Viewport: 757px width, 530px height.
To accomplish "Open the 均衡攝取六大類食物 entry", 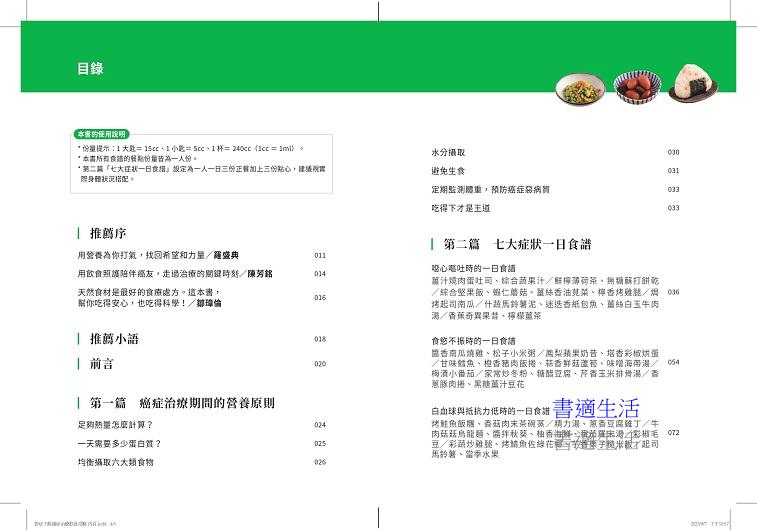I will coord(117,462).
